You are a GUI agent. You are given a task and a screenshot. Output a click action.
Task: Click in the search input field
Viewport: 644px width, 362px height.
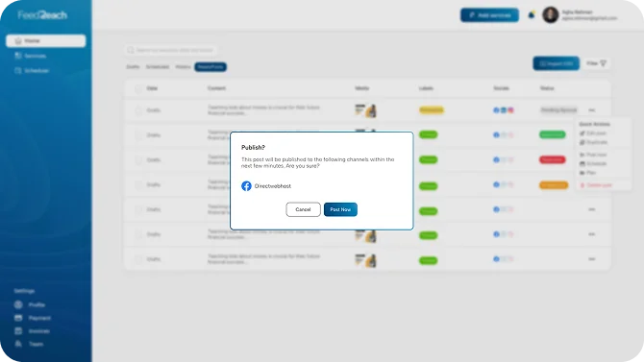click(x=171, y=50)
